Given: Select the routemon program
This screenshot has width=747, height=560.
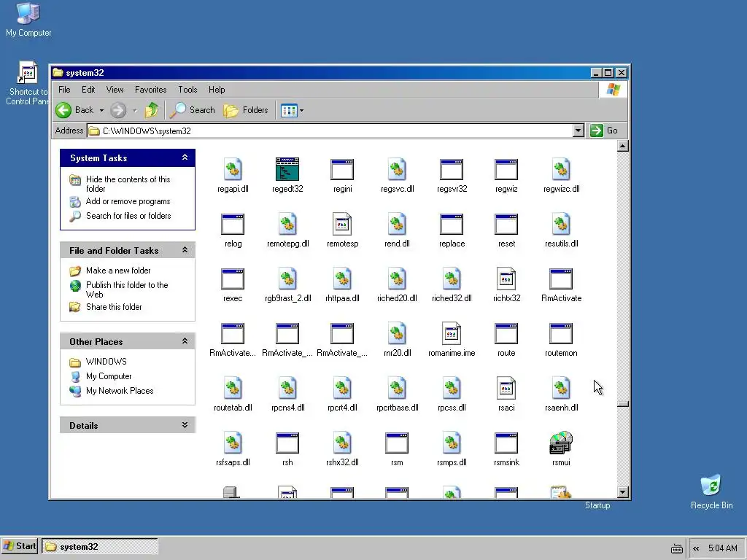Looking at the screenshot, I should (x=561, y=340).
